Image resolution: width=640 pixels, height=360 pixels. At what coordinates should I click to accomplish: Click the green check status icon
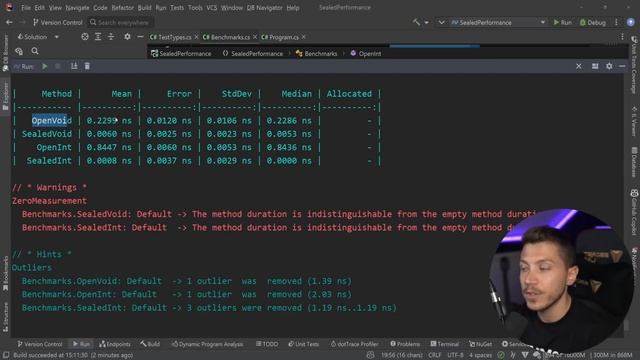pyautogui.click(x=501, y=355)
